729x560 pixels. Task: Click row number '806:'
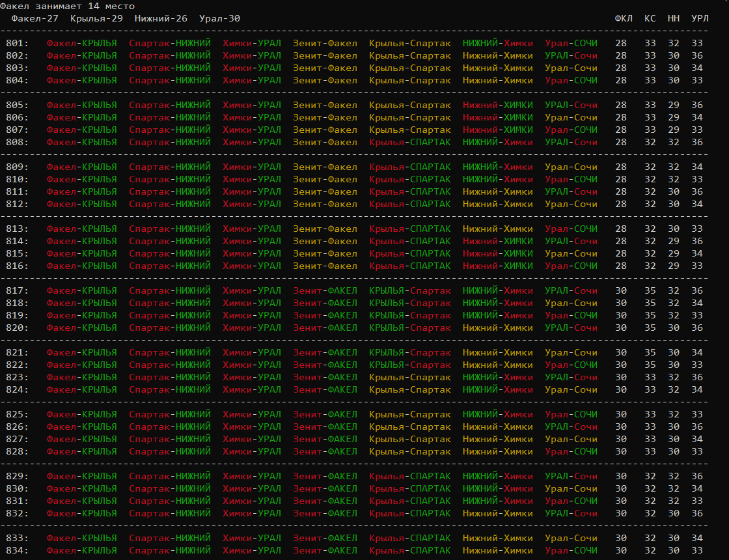[x=17, y=118]
